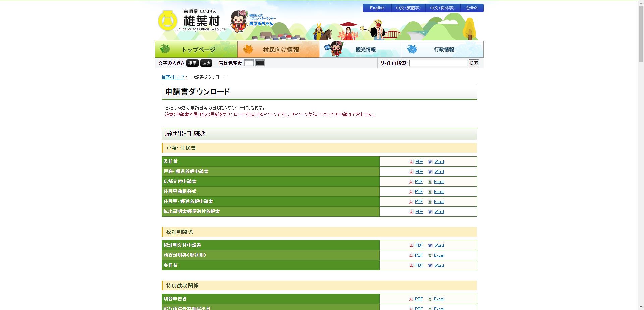Click the おつるちゃん mascot image
This screenshot has height=310, width=644.
point(239,22)
